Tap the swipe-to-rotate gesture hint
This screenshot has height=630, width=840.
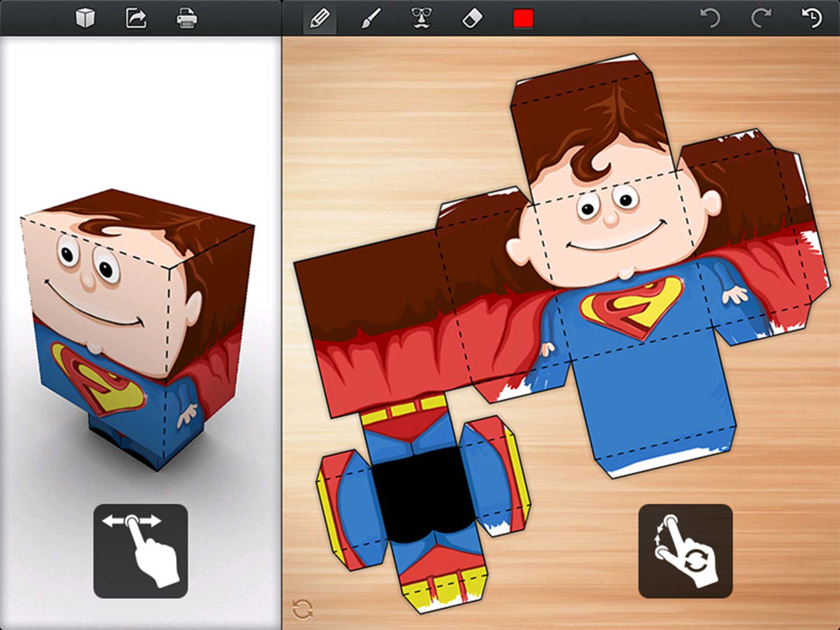tap(141, 551)
